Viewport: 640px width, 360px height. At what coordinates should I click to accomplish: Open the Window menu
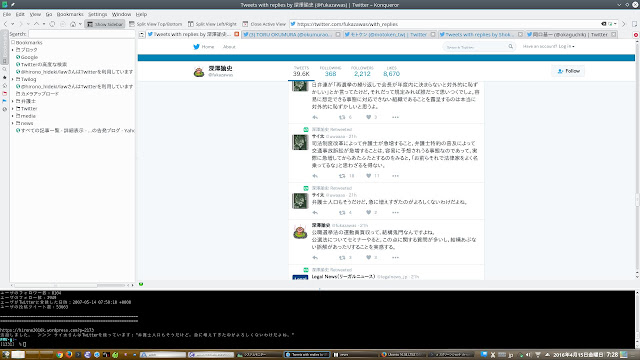pos(121,14)
